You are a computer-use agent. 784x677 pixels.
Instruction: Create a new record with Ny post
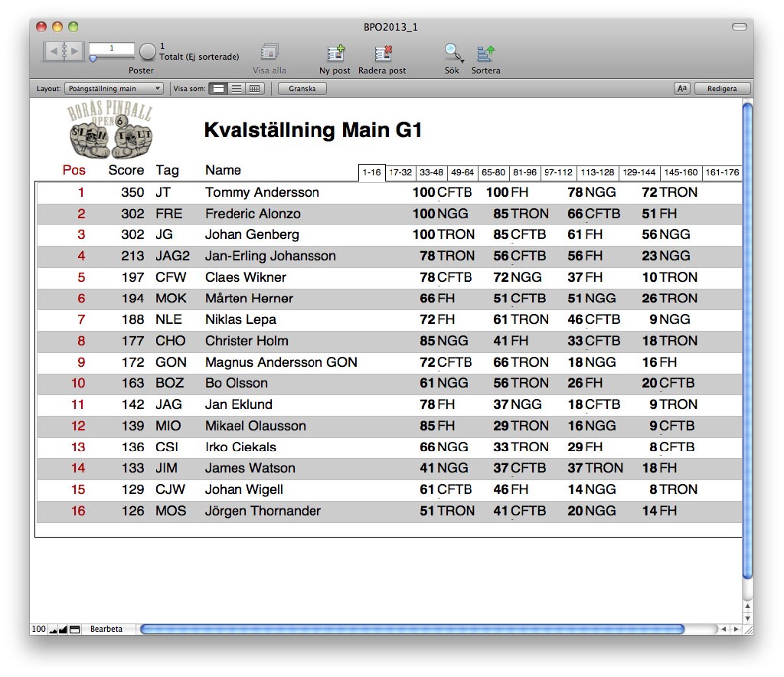335,53
